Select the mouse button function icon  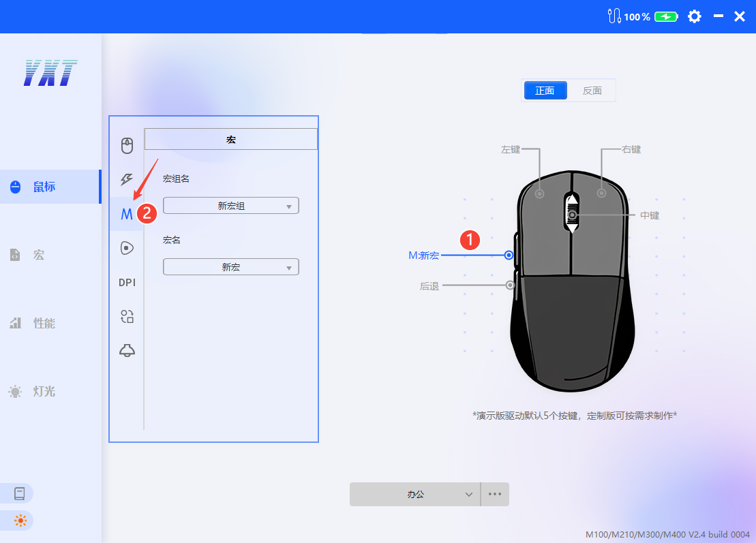[127, 146]
